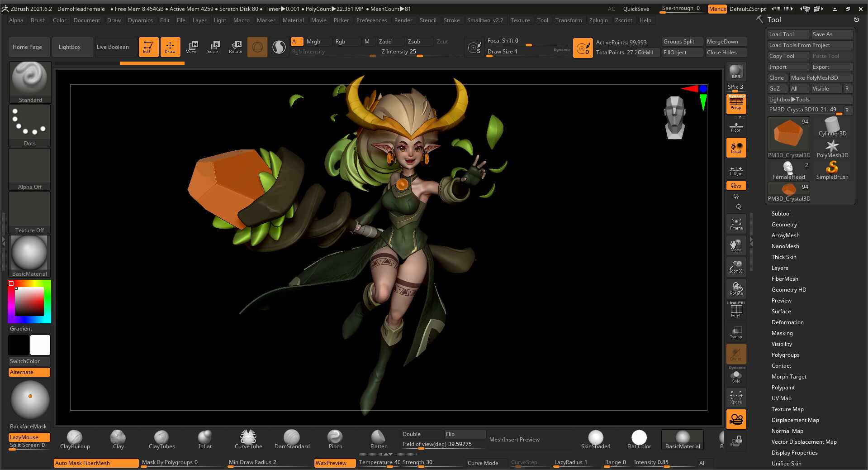Open the Preferences menu
868x470 pixels.
(x=371, y=20)
